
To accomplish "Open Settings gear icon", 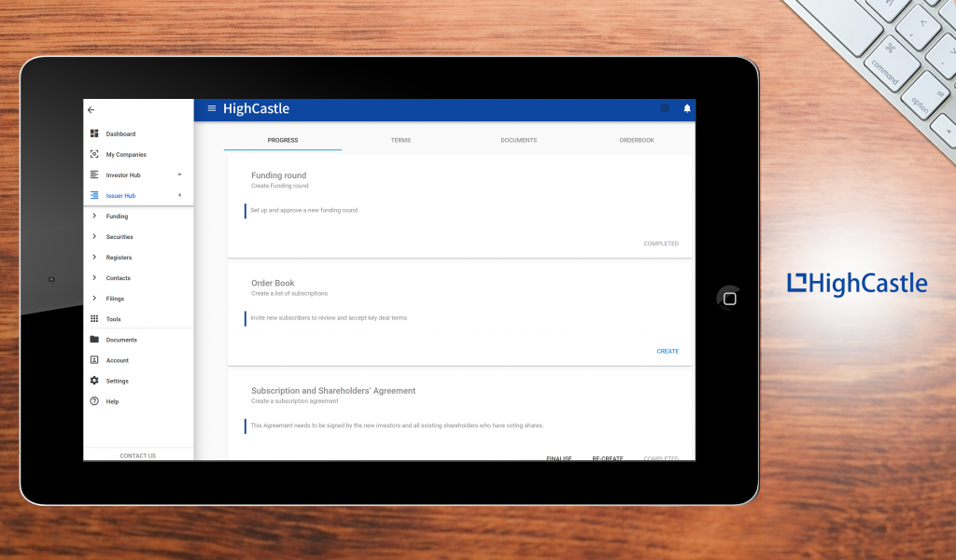I will click(x=94, y=381).
